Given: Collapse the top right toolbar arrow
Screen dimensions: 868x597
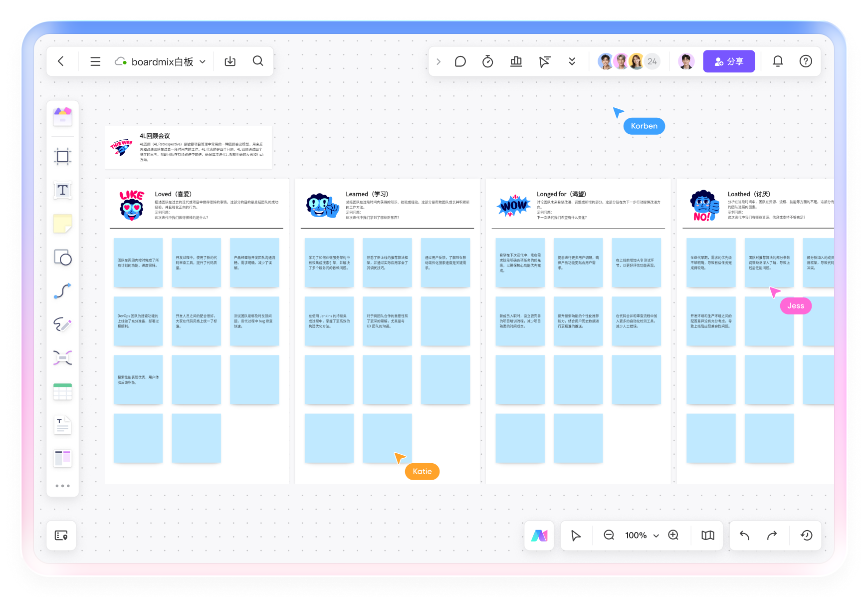Looking at the screenshot, I should [x=438, y=61].
